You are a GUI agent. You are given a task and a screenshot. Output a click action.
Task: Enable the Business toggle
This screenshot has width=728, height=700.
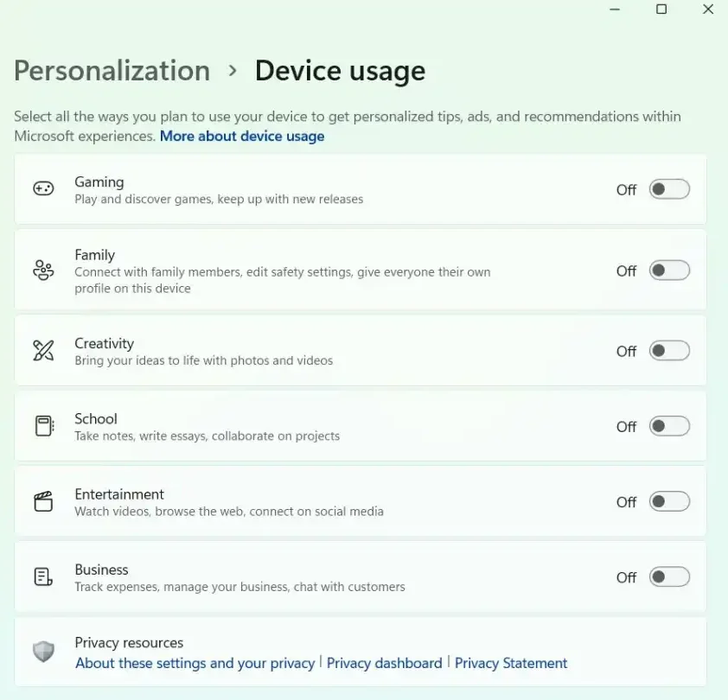[670, 577]
